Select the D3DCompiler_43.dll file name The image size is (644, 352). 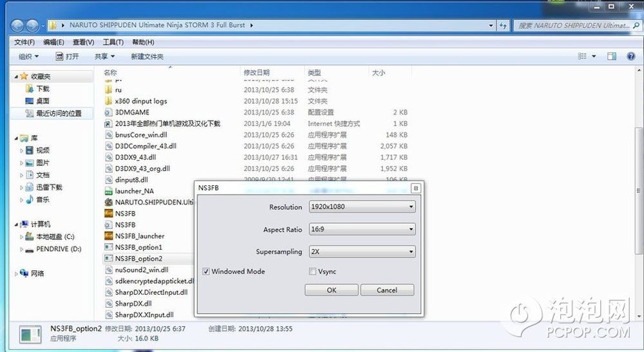pos(146,146)
